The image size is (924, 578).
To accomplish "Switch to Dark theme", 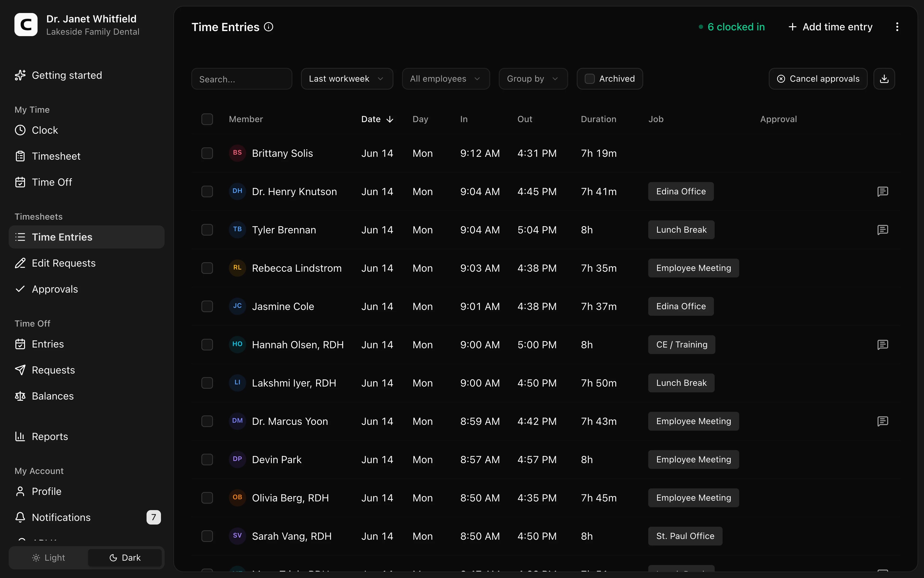I will pyautogui.click(x=125, y=558).
